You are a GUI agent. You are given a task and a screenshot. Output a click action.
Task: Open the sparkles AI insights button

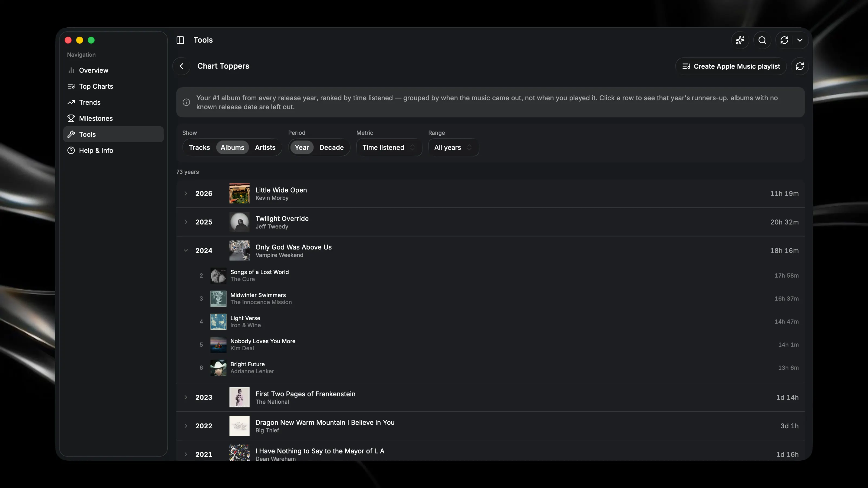pos(740,40)
